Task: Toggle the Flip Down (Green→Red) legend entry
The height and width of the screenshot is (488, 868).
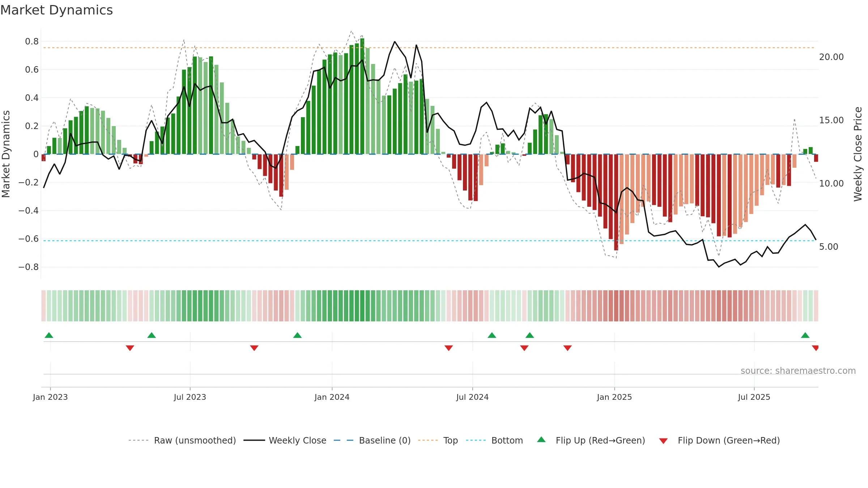Action: pos(719,440)
